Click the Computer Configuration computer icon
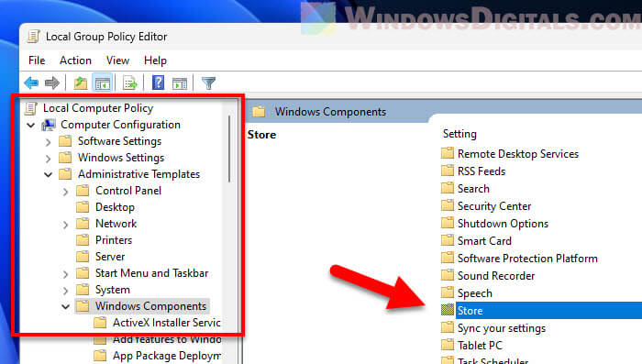The width and height of the screenshot is (642, 364). pyautogui.click(x=49, y=125)
